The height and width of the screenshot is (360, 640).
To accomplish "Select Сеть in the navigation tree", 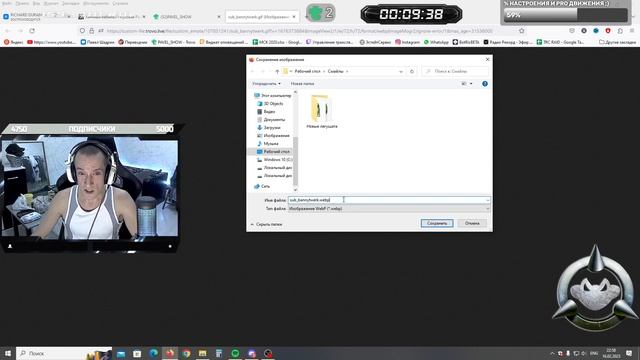I will pos(262,186).
